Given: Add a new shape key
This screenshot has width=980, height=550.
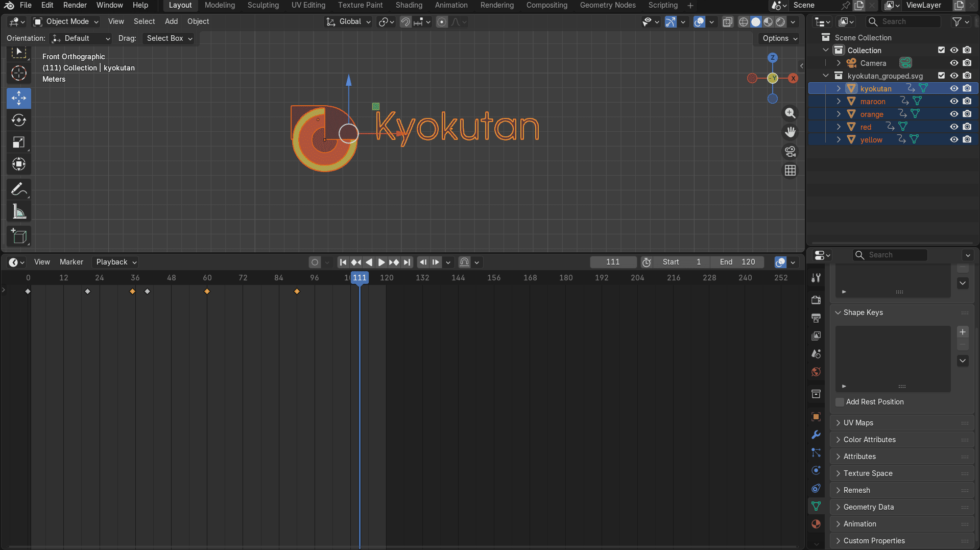Looking at the screenshot, I should tap(962, 332).
